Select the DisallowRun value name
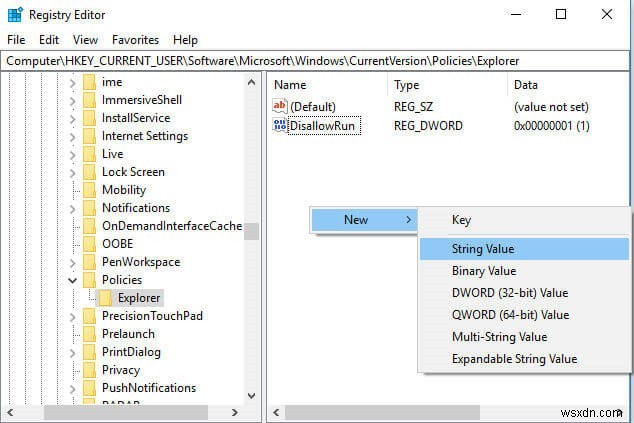The width and height of the screenshot is (634, 423). [x=323, y=126]
